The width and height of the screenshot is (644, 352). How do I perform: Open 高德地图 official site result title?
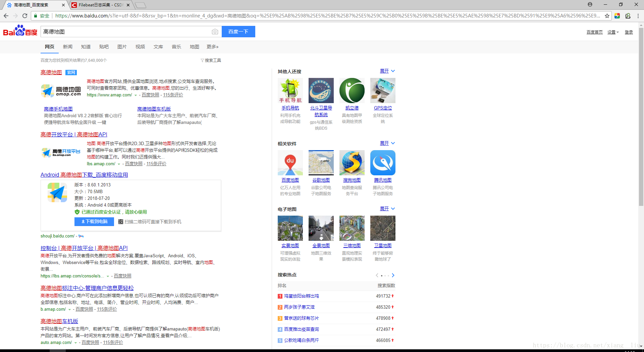point(51,73)
